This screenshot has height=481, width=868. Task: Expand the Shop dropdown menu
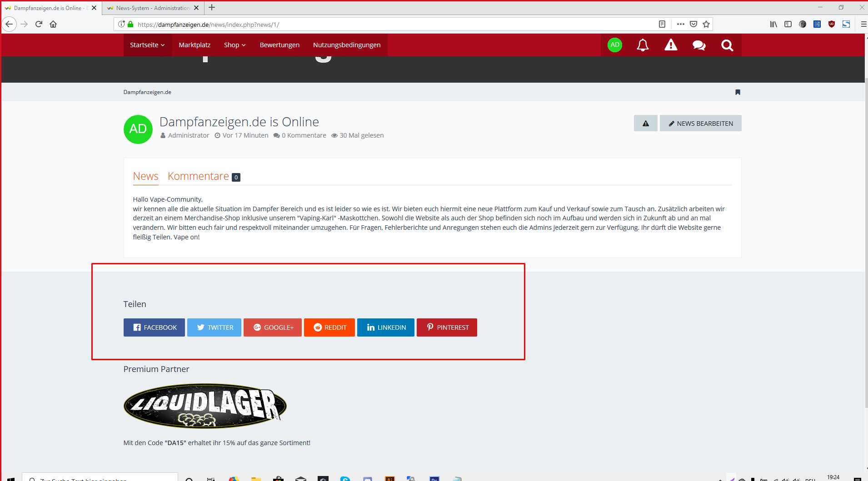coord(234,45)
